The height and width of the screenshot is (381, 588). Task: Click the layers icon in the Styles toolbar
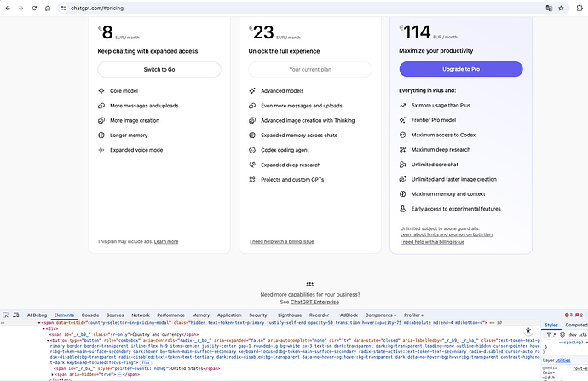pyautogui.click(x=562, y=334)
